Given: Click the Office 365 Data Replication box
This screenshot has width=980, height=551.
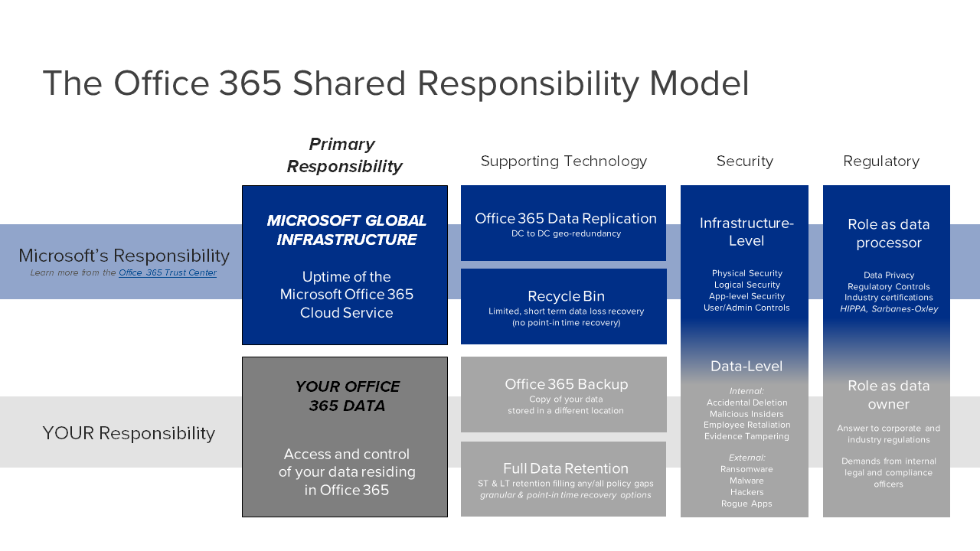Looking at the screenshot, I should (563, 222).
